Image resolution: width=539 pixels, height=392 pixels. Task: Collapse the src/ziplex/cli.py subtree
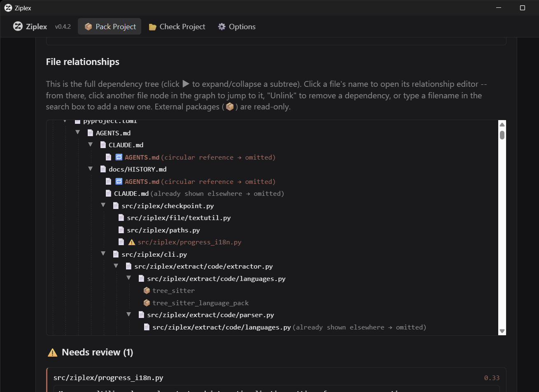[x=103, y=253]
